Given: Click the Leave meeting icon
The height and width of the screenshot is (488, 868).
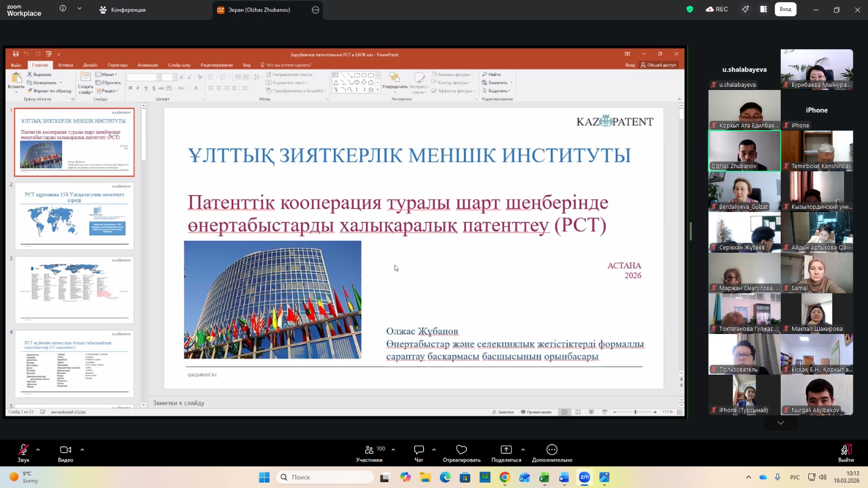Looking at the screenshot, I should pyautogui.click(x=845, y=450).
